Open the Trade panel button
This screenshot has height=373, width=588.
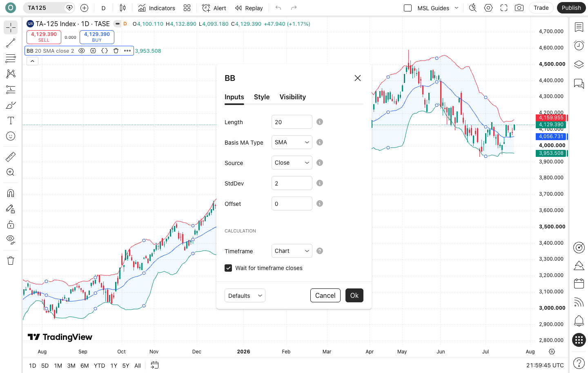tap(541, 8)
